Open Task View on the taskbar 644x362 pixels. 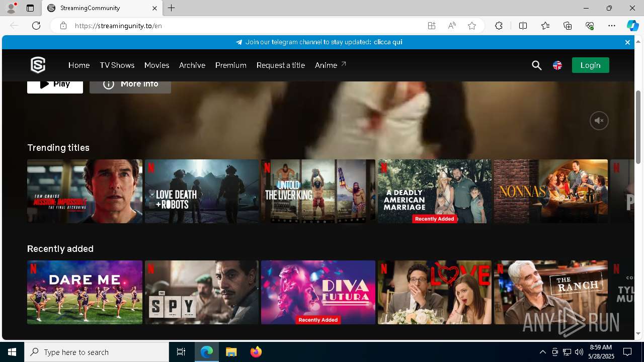point(181,352)
